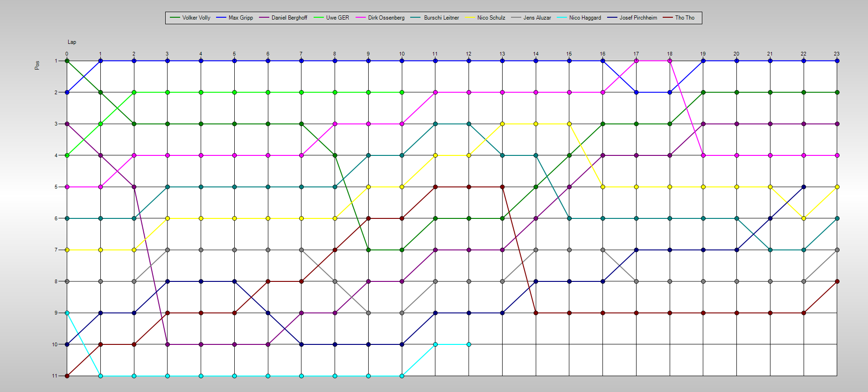Click the Jens Aluzar legend text

coord(537,18)
